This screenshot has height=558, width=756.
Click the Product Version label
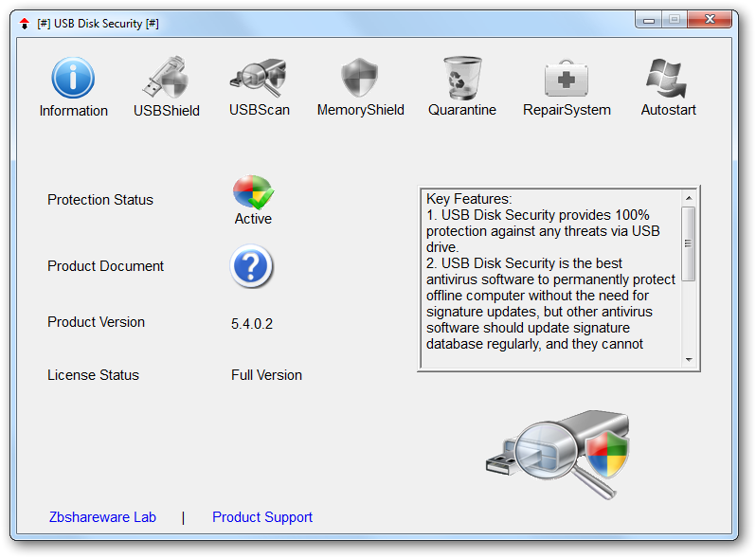click(96, 322)
